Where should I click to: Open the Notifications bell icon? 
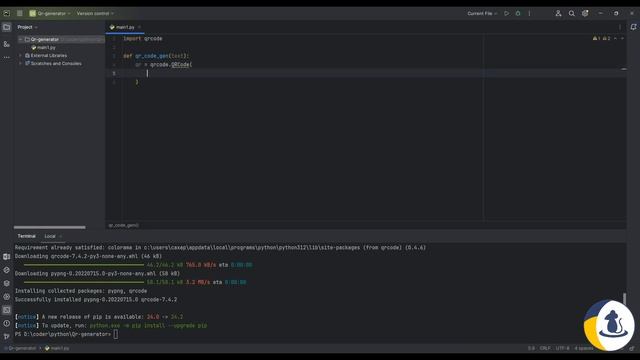click(x=633, y=27)
